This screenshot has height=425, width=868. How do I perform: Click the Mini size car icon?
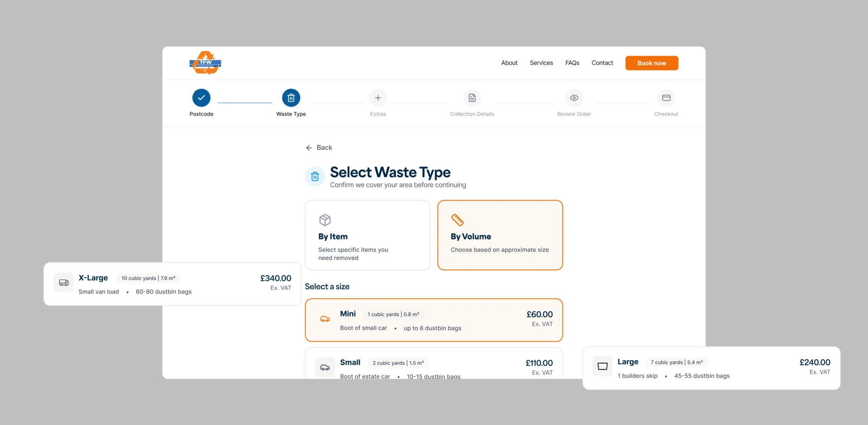(x=325, y=319)
